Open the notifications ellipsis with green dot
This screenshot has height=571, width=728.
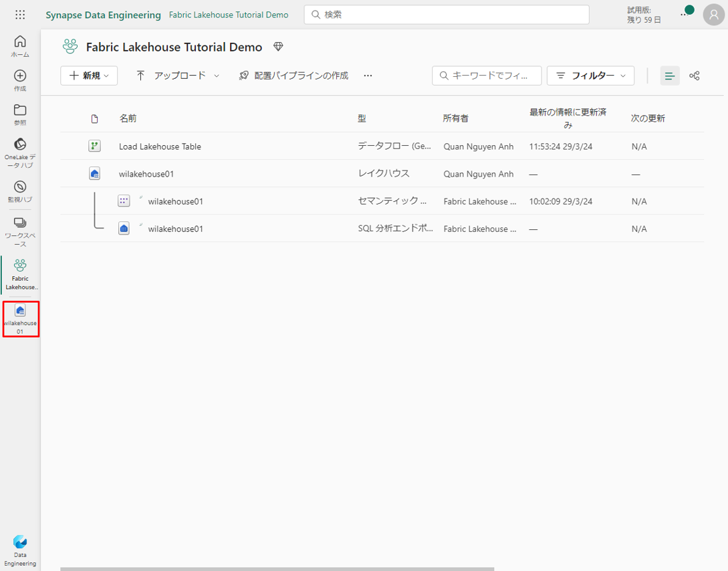pyautogui.click(x=686, y=13)
